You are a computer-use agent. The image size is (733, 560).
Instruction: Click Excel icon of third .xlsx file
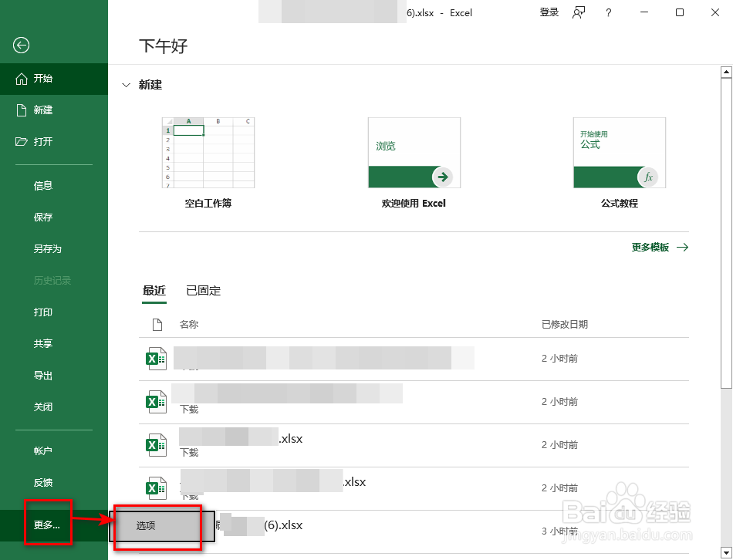coord(156,445)
